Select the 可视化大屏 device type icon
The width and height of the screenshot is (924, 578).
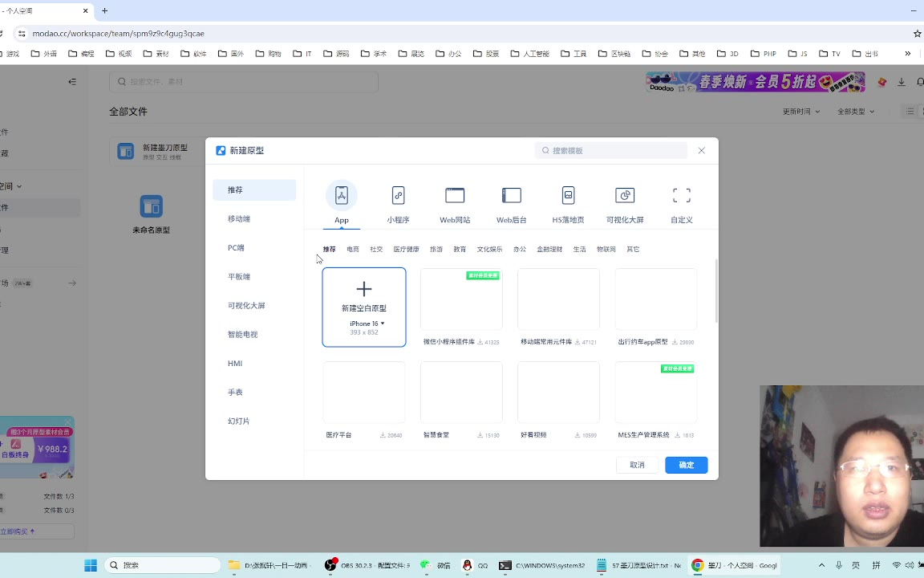(625, 195)
